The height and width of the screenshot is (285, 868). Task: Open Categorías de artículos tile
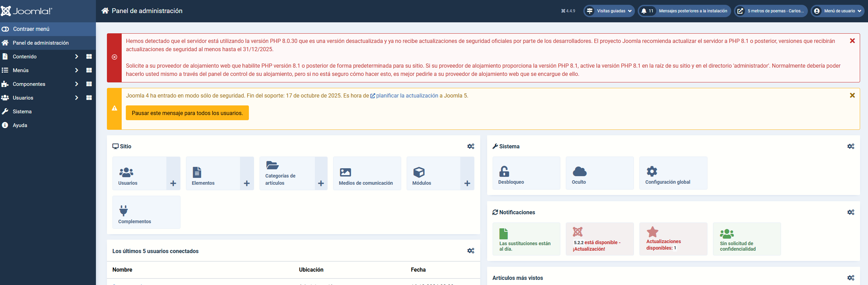coord(287,173)
